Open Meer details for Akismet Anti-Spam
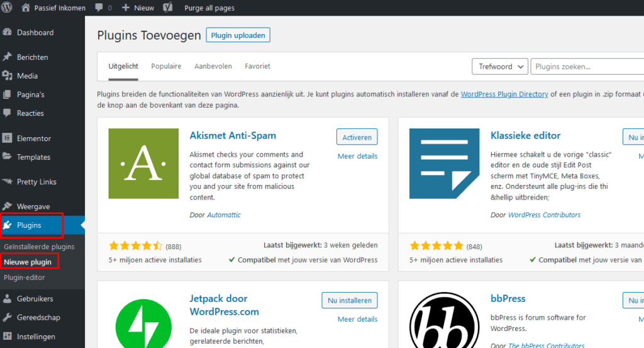Viewport: 644px width, 348px height. pyautogui.click(x=357, y=156)
